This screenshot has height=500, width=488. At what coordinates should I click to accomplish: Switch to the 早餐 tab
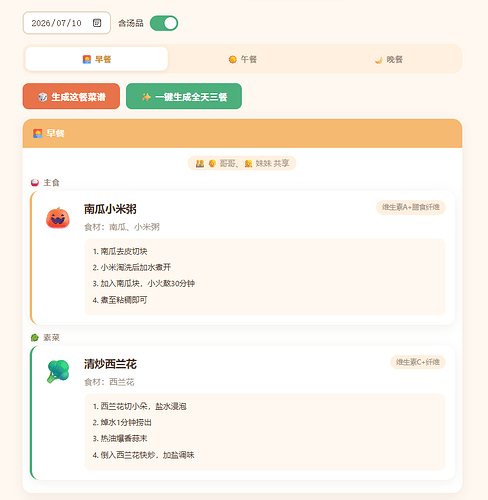[x=97, y=59]
